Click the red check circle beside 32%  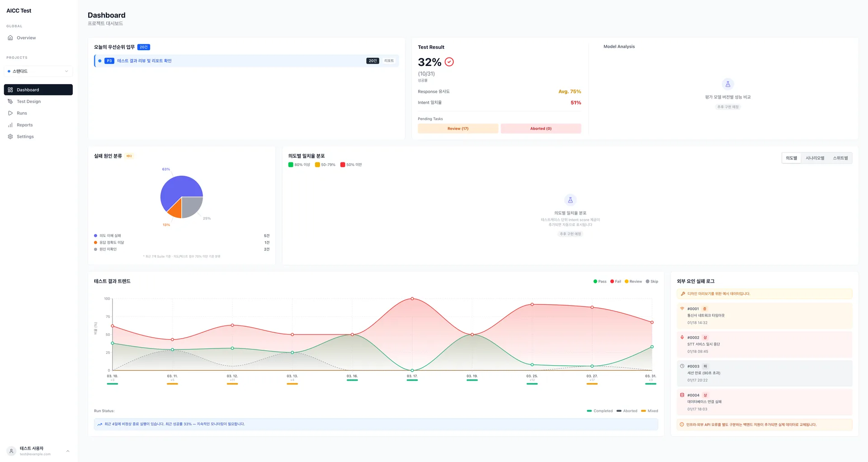[x=449, y=62]
